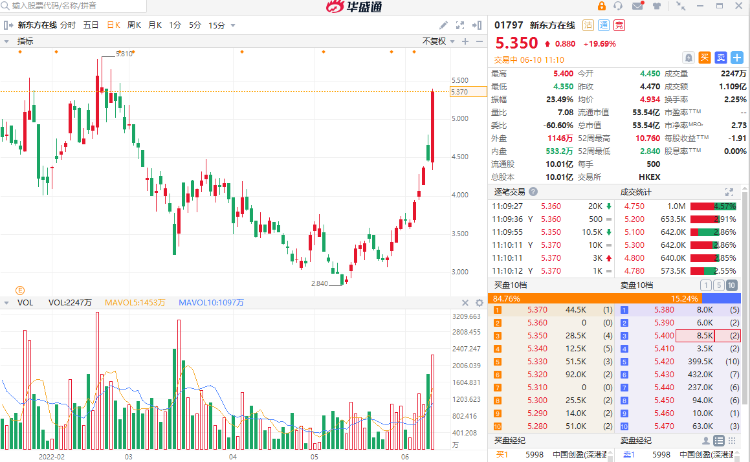Expand the 成交统计 panel icon
Viewport: 750px width, 462px height.
729,192
